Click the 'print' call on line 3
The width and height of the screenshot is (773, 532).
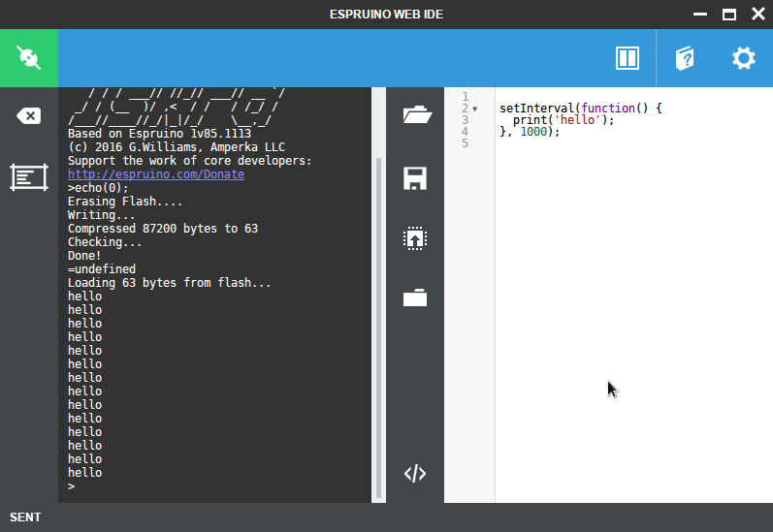click(x=530, y=120)
